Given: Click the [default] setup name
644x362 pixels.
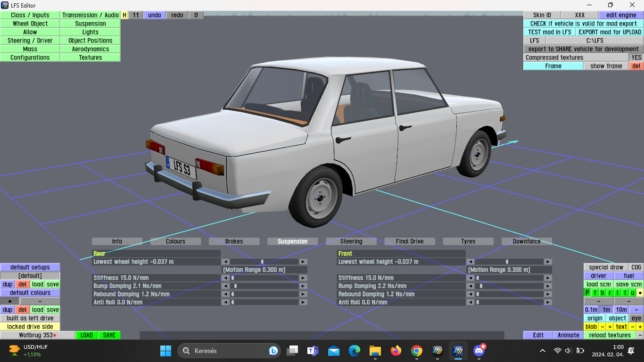Looking at the screenshot, I should tap(30, 276).
